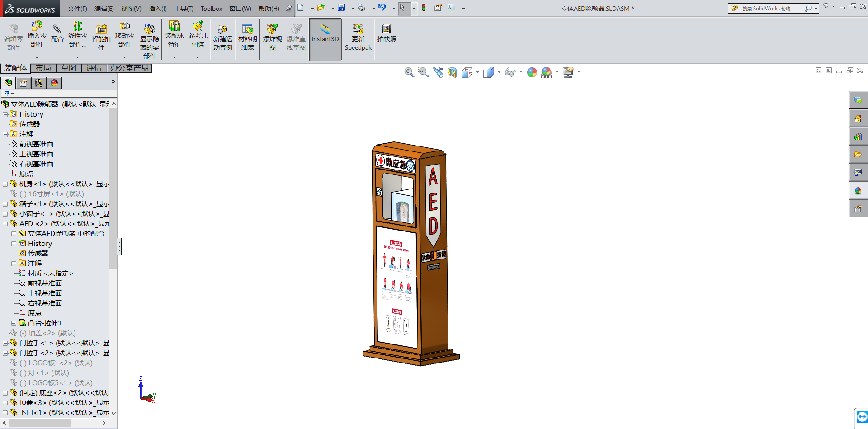Image resolution: width=868 pixels, height=429 pixels.
Task: Click the Zoom to Fit magnifier icon
Action: 409,72
